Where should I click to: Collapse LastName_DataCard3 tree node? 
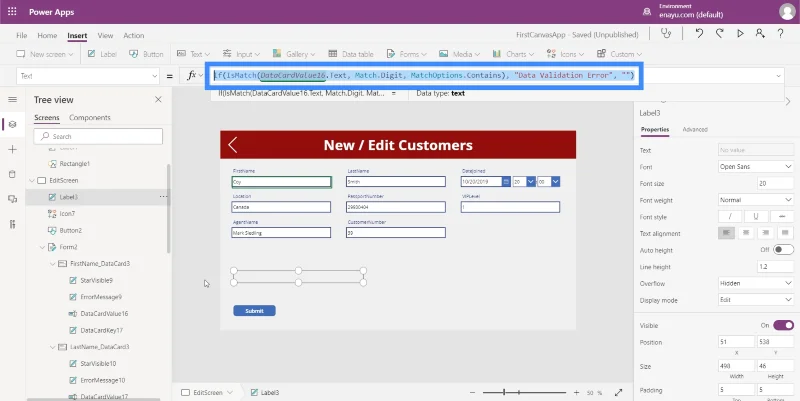coord(53,347)
